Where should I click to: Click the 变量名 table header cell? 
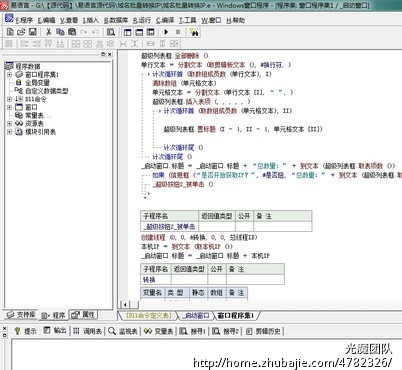(x=152, y=293)
